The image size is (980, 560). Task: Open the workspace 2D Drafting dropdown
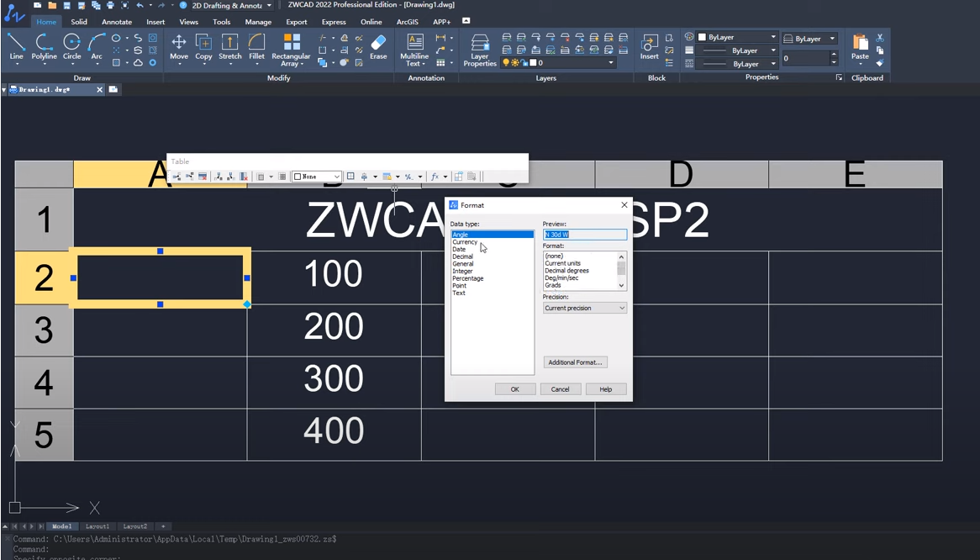(270, 5)
